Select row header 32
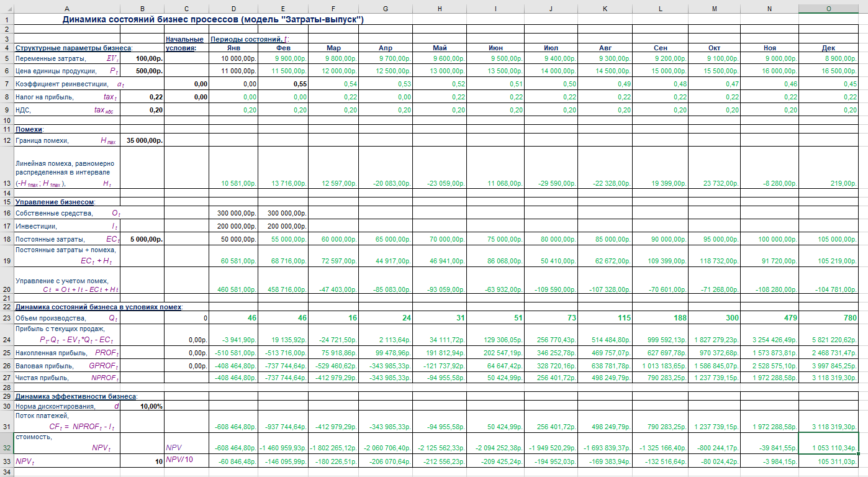 coord(6,443)
